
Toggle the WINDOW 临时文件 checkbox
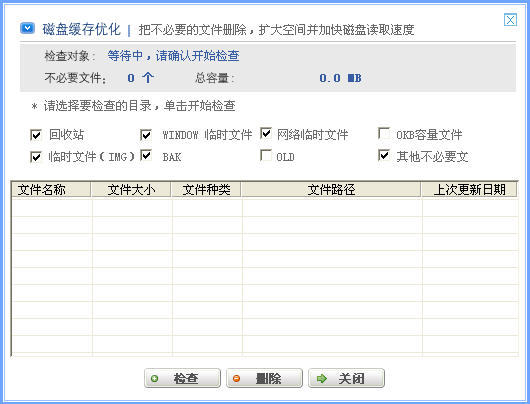pyautogui.click(x=146, y=135)
